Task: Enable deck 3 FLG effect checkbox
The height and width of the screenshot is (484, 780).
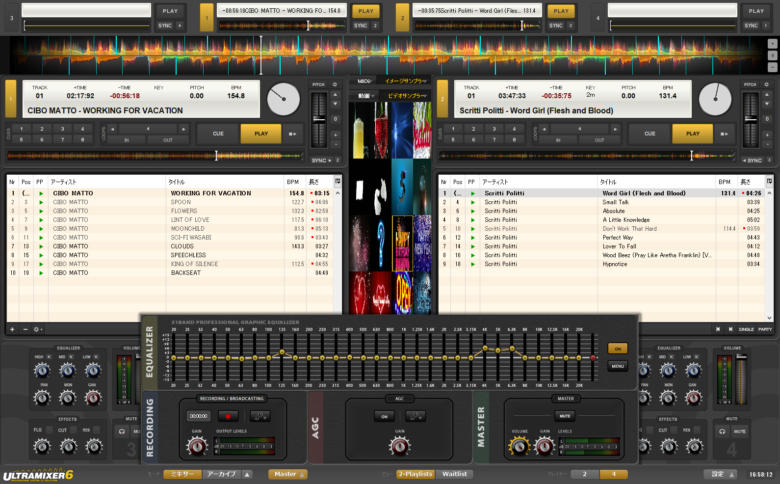Action: tap(49, 430)
